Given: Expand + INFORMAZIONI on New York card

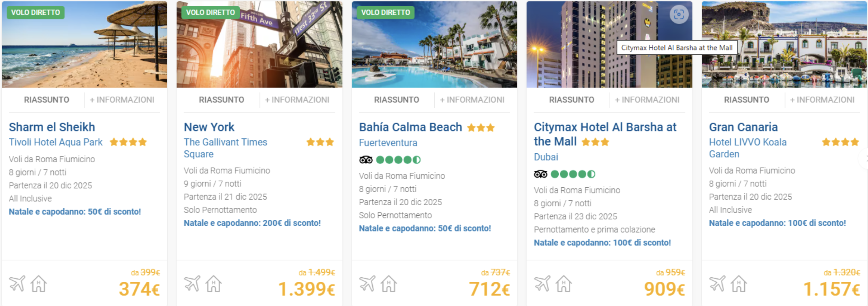Looking at the screenshot, I should click(x=297, y=100).
